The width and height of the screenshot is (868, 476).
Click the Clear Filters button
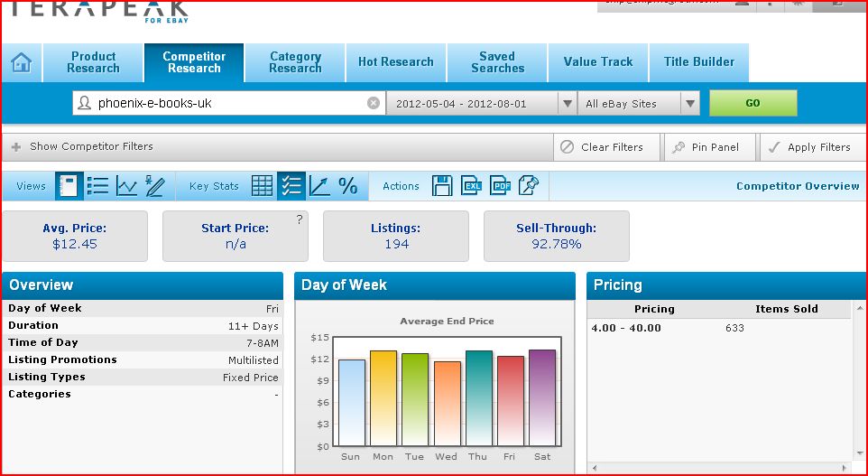pyautogui.click(x=606, y=147)
